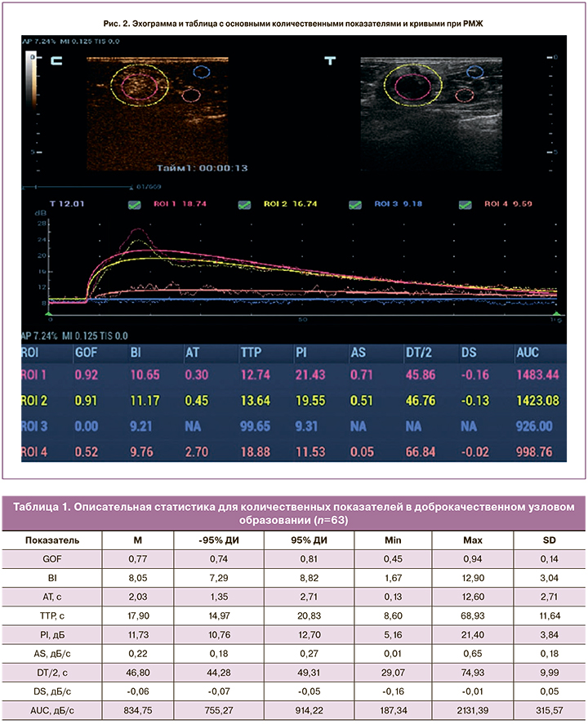Select large yellow ROI circle in grayscale image
This screenshot has height=724, width=588.
[414, 83]
